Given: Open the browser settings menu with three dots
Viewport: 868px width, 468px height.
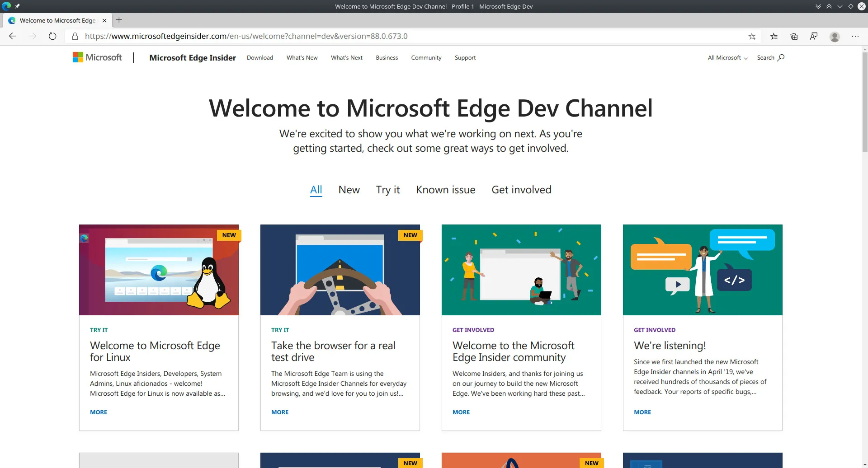Looking at the screenshot, I should (x=855, y=36).
